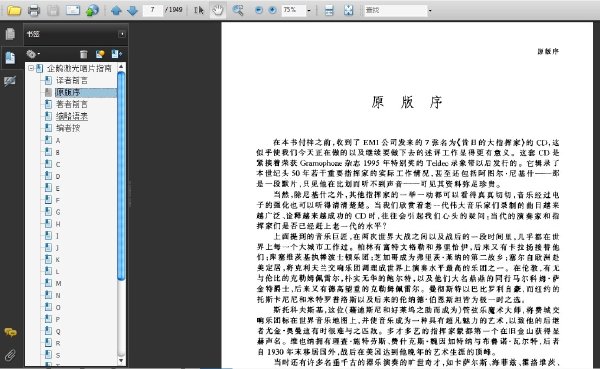
Task: Open the Pages thumbnail panel icon
Action: tap(10, 34)
